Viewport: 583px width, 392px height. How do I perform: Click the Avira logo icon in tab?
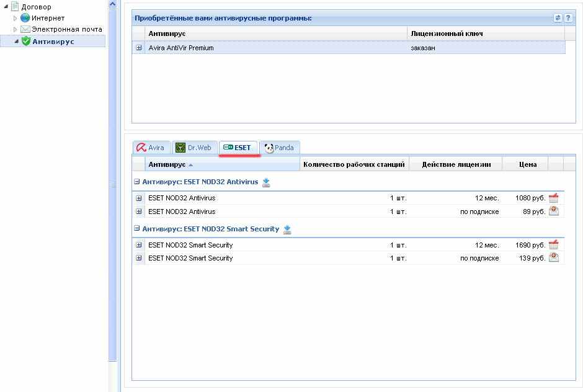pyautogui.click(x=141, y=148)
